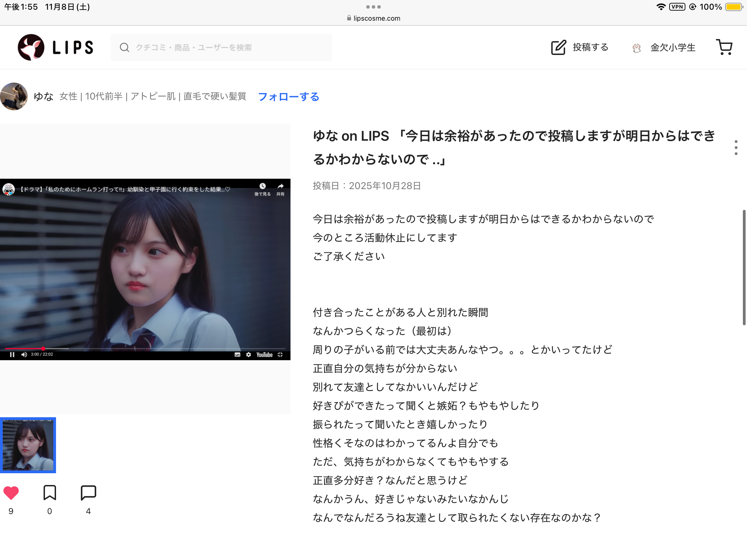The width and height of the screenshot is (747, 560).
Task: Toggle subtitles on the video
Action: [237, 355]
